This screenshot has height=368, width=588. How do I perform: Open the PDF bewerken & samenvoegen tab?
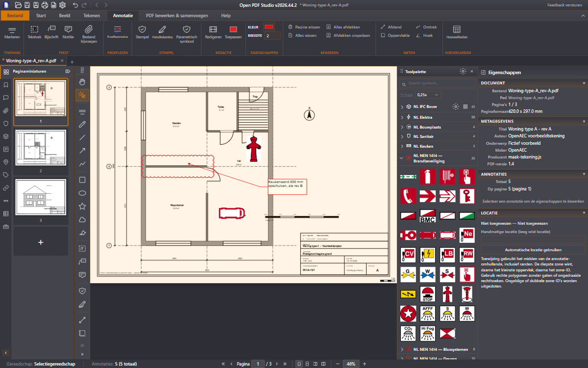click(176, 16)
